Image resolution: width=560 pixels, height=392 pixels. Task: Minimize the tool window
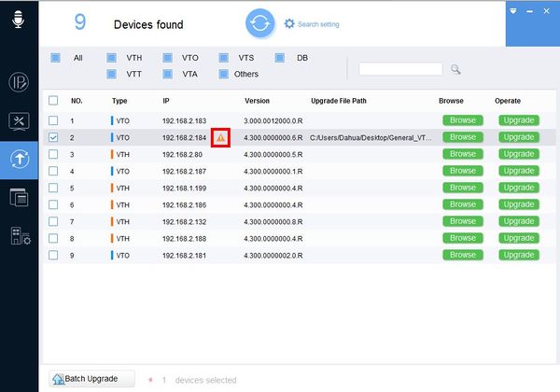(x=529, y=11)
